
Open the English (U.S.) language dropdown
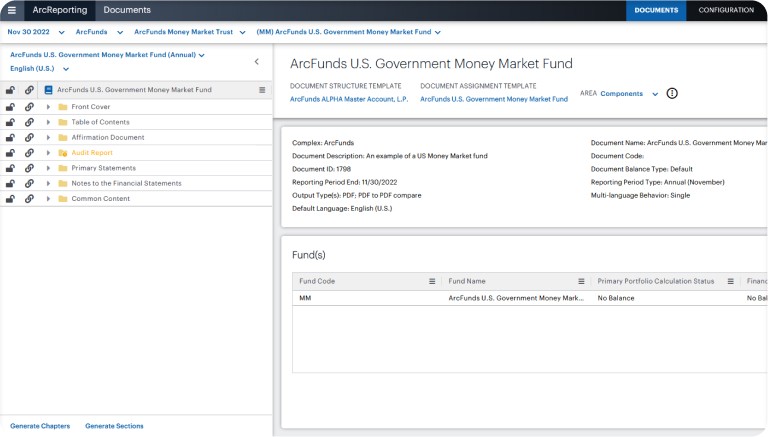click(39, 69)
